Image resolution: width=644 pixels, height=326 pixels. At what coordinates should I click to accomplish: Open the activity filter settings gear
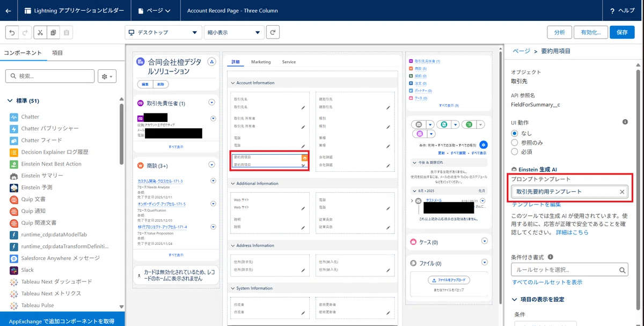click(x=483, y=145)
